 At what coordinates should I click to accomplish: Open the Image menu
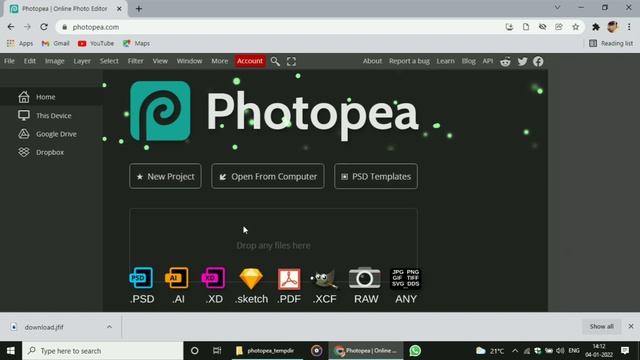pos(55,61)
